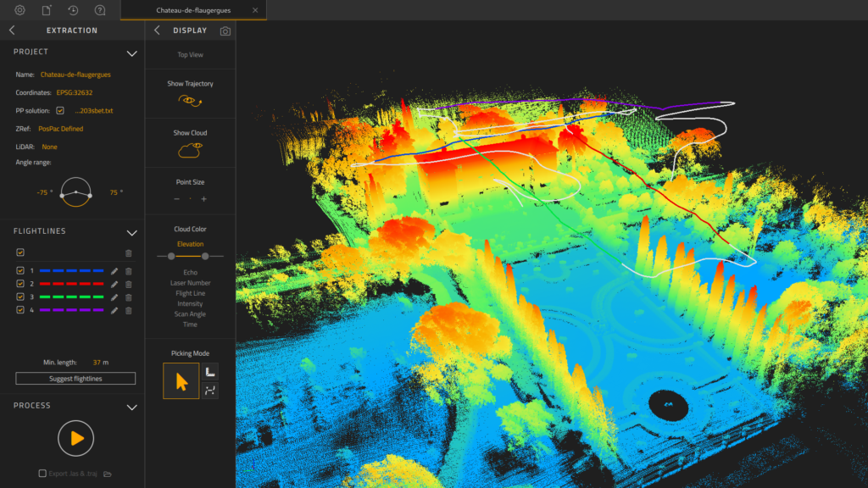Screen dimensions: 868x488
Task: Choose the measurement ruler picking tool
Action: [x=210, y=371]
